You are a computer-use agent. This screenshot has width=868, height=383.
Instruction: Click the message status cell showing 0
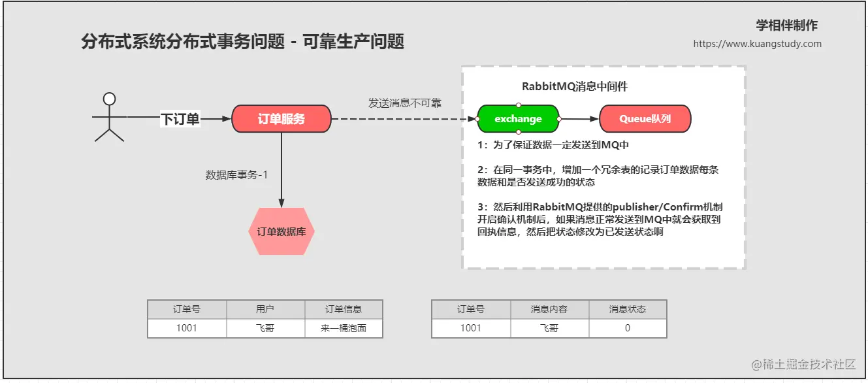[x=628, y=328]
